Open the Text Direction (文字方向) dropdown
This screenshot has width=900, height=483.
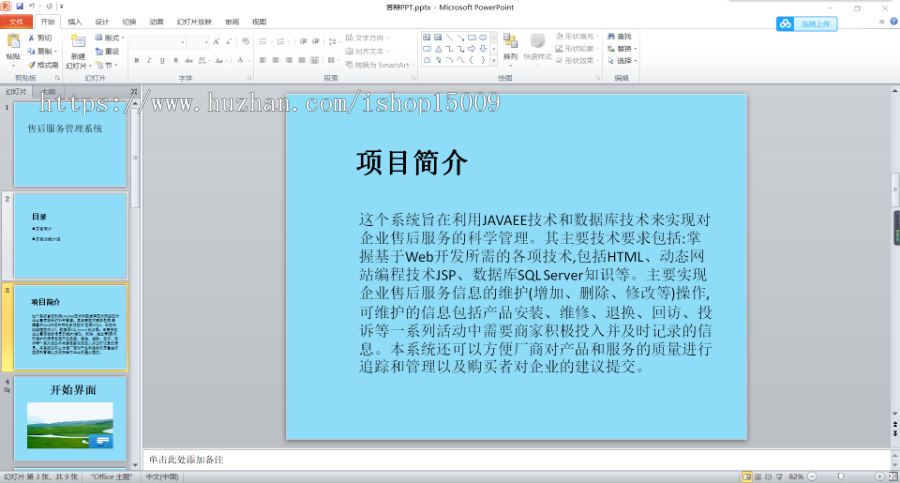[x=367, y=37]
